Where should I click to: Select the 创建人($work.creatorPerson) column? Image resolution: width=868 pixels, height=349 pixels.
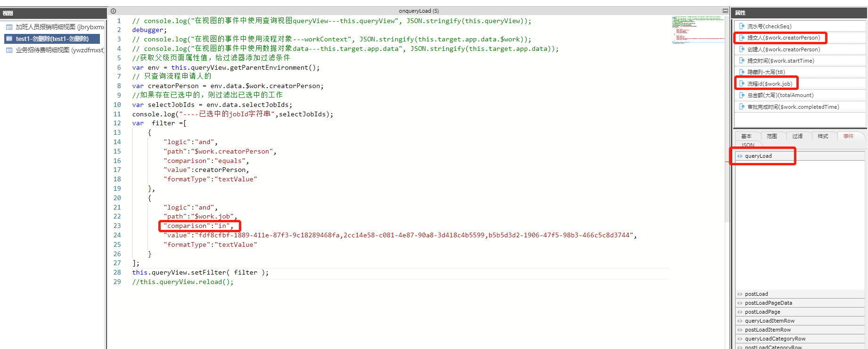pos(800,49)
